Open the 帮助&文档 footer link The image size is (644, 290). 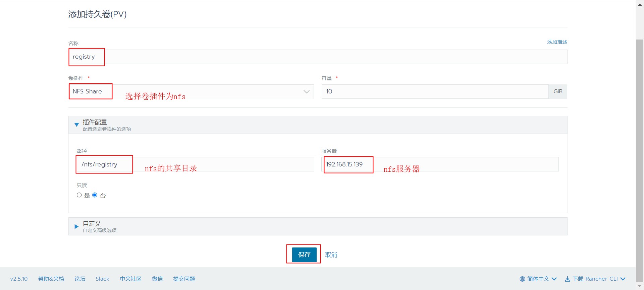51,279
